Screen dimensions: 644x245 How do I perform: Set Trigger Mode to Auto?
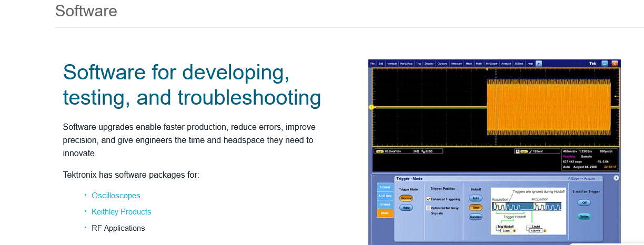(406, 208)
